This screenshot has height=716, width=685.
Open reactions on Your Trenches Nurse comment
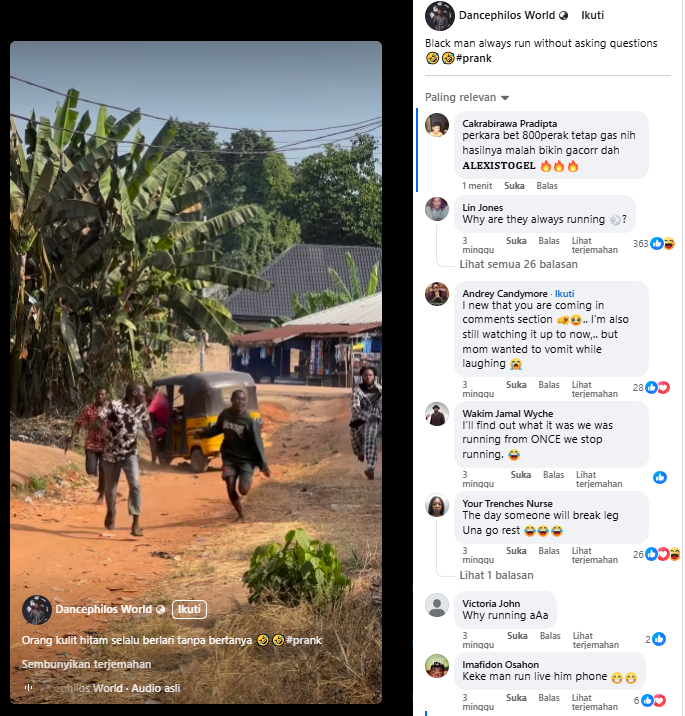(x=663, y=554)
